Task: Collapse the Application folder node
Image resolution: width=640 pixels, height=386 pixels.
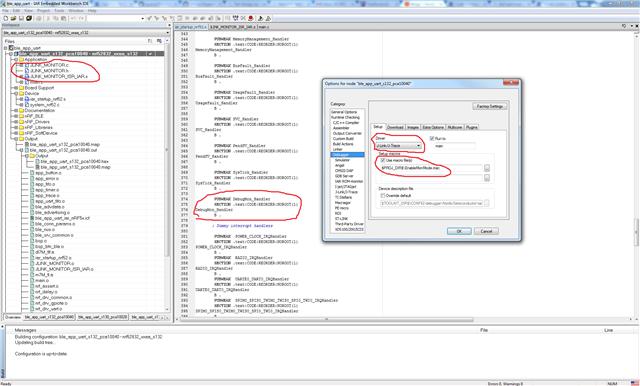Action: click(x=16, y=60)
